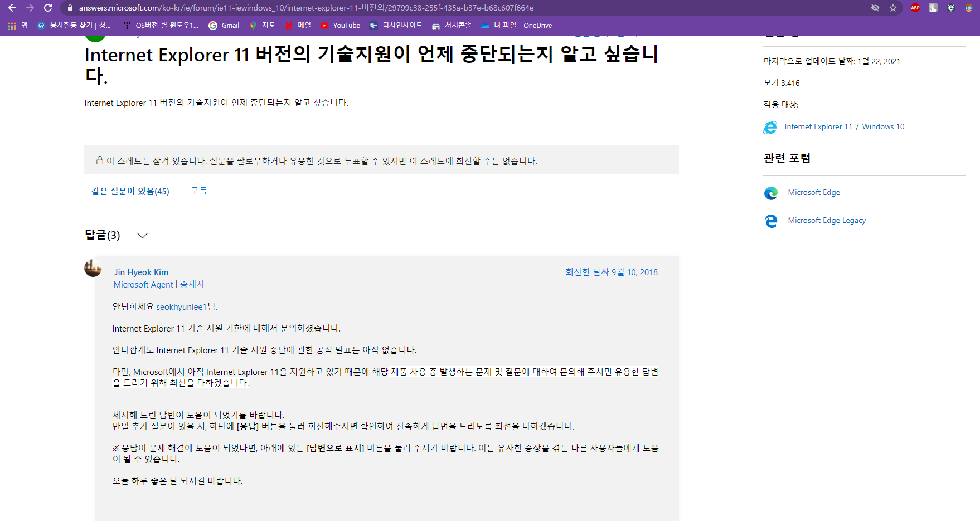Viewport: 980px width, 521px height.
Task: Bookmark this page with the star
Action: 893,8
